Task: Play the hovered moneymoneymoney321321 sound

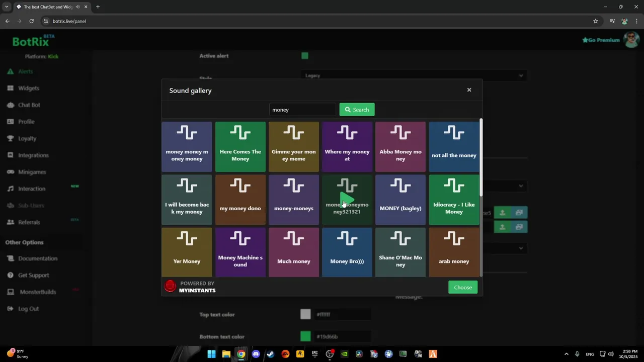Action: click(346, 200)
